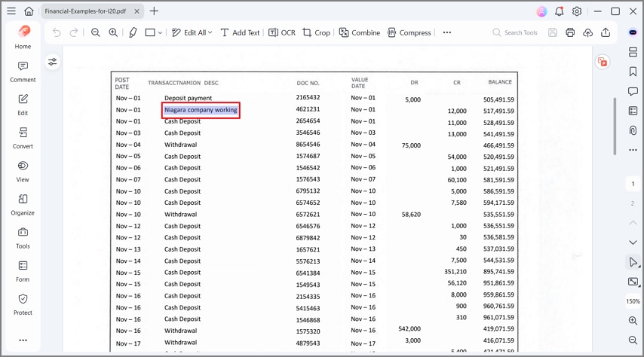Image resolution: width=644 pixels, height=357 pixels.
Task: Open the Home sidebar item
Action: point(23,37)
